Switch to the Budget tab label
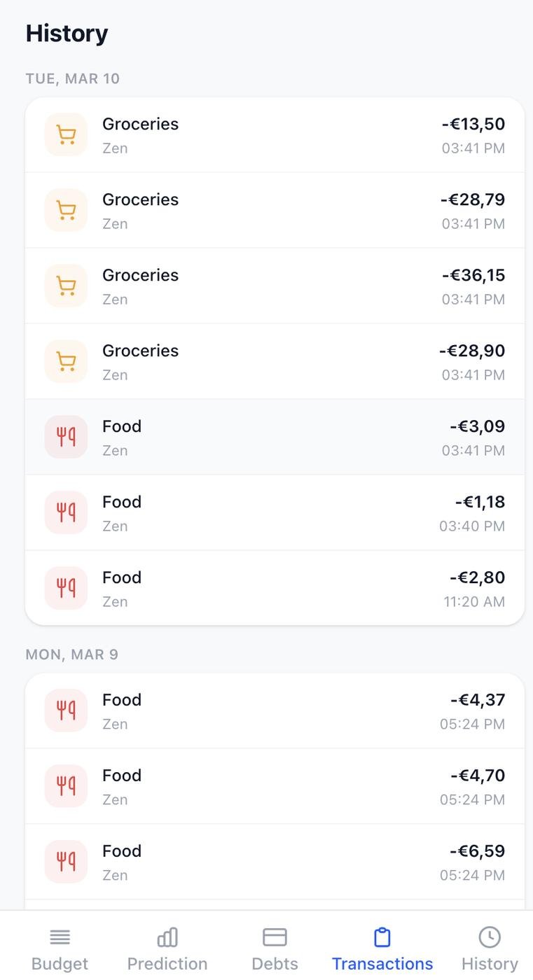The width and height of the screenshot is (533, 980). click(60, 963)
